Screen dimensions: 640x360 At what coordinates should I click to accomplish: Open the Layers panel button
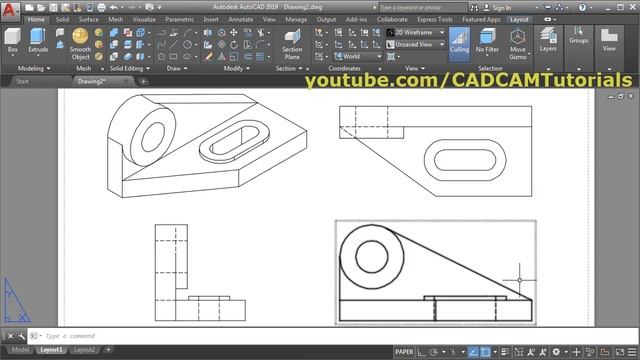pos(548,40)
